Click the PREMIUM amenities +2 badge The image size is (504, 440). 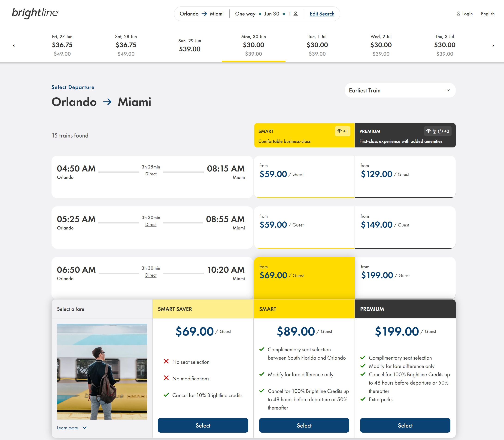(437, 131)
